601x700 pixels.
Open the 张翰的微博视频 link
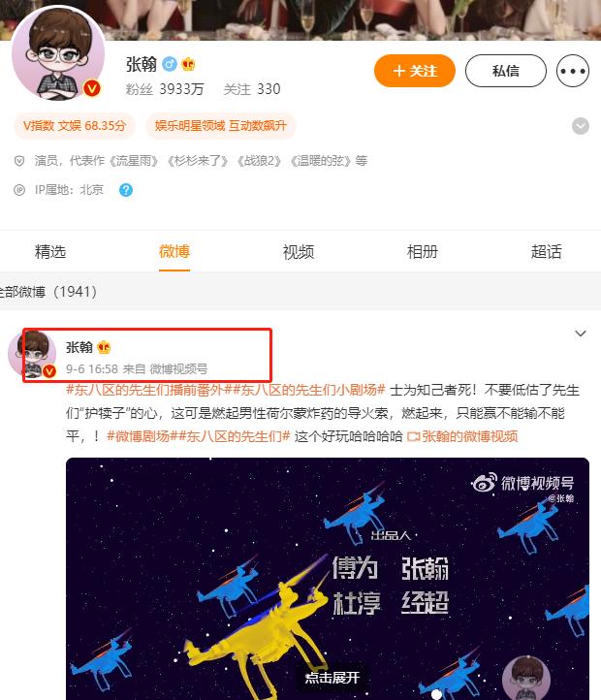tap(462, 436)
